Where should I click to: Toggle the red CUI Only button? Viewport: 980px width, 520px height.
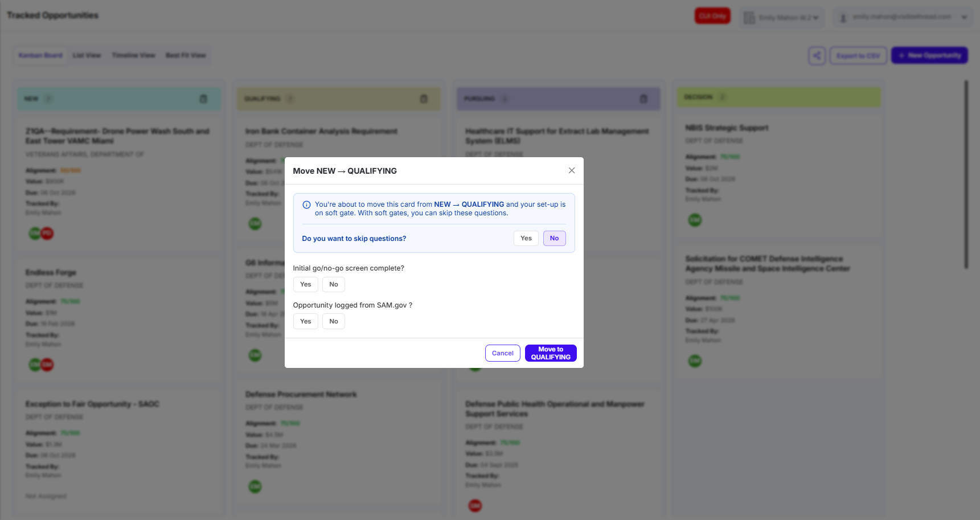pyautogui.click(x=712, y=16)
